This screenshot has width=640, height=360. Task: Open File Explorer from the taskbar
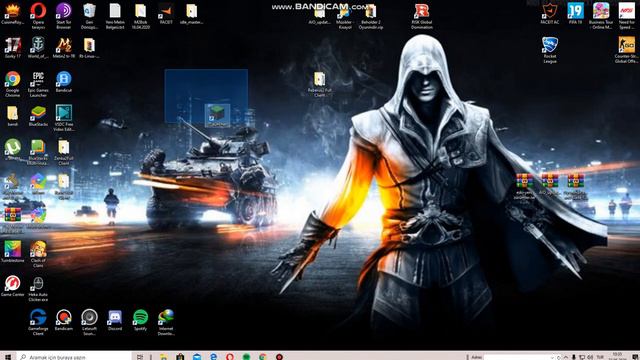[x=164, y=357]
